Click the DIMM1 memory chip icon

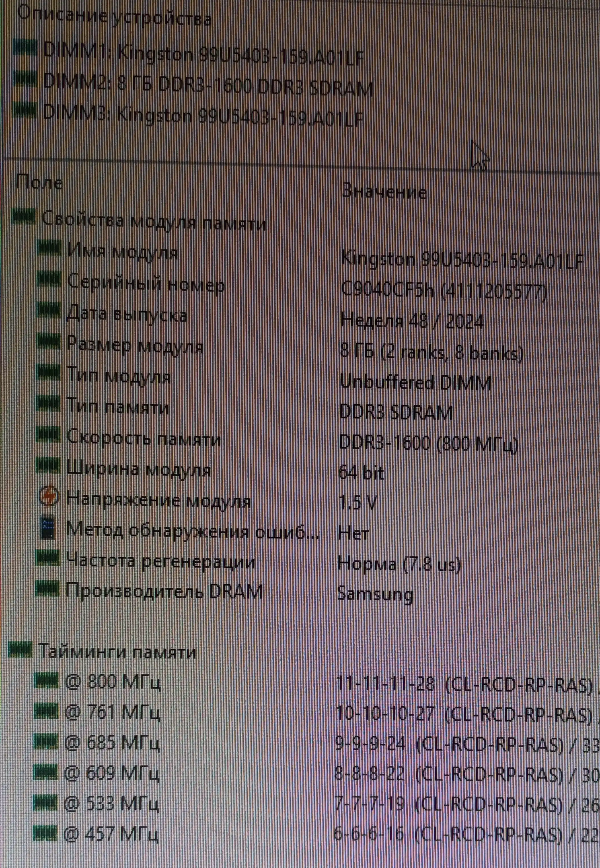pyautogui.click(x=25, y=47)
